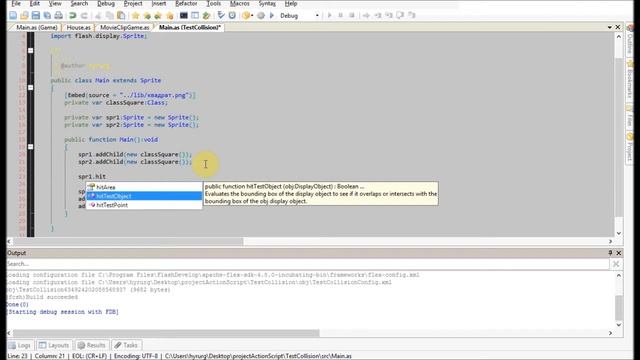The image size is (640, 360).
Task: Save the current file with floppy icon
Action: point(36,16)
